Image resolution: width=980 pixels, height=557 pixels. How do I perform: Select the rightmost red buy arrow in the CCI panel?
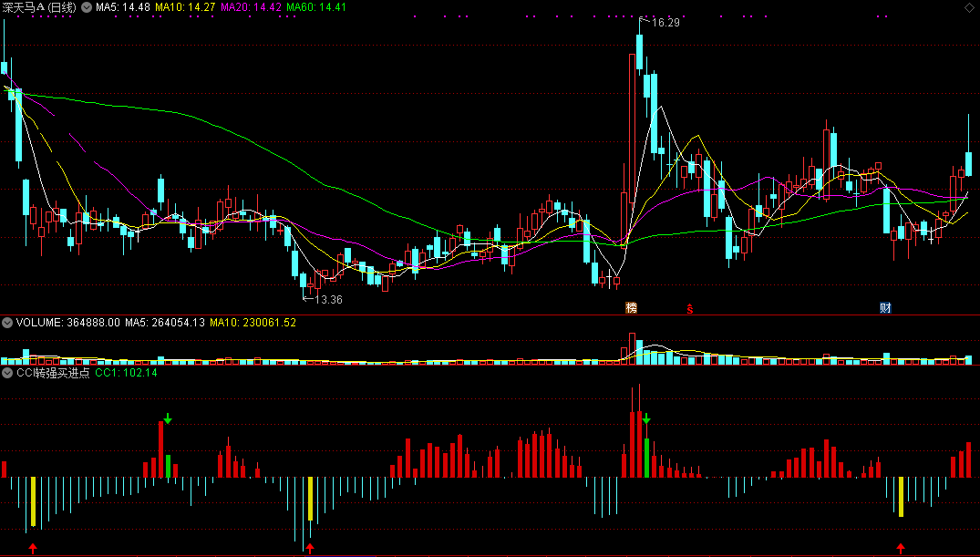[x=901, y=548]
